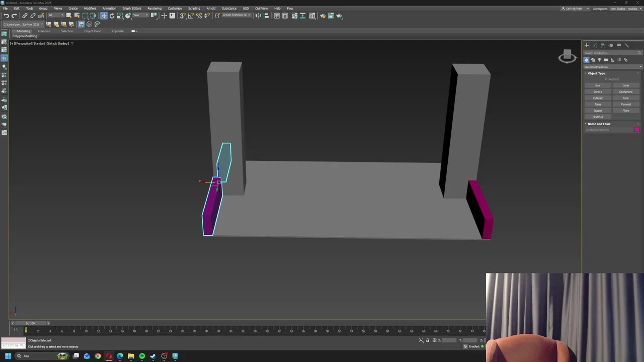Select the Lights category icon
Image resolution: width=644 pixels, height=362 pixels.
[x=599, y=60]
